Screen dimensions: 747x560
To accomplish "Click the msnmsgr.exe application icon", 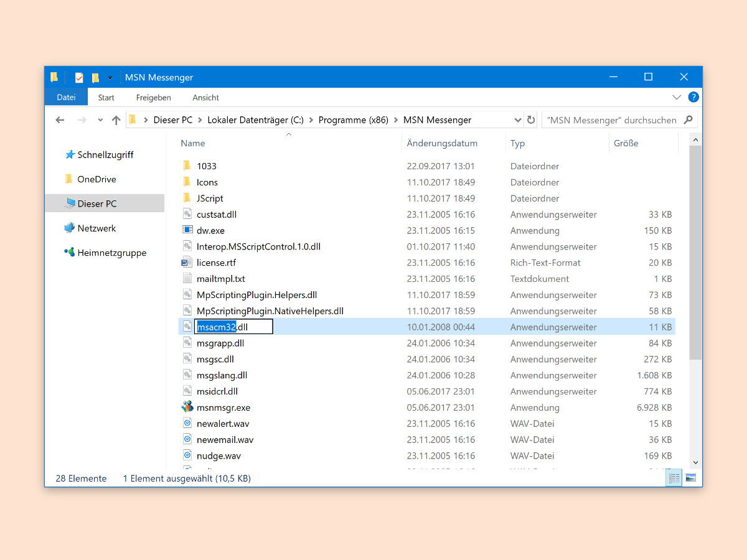I will (x=187, y=408).
